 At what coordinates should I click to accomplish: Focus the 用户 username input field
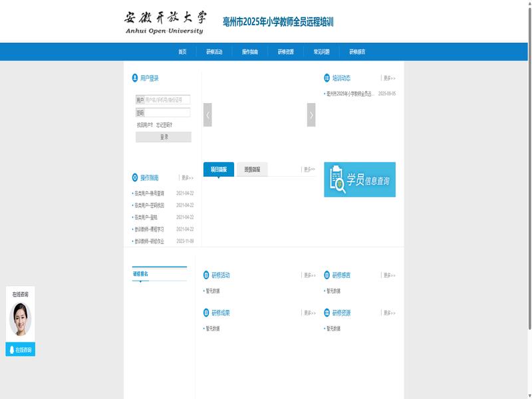[x=167, y=100]
